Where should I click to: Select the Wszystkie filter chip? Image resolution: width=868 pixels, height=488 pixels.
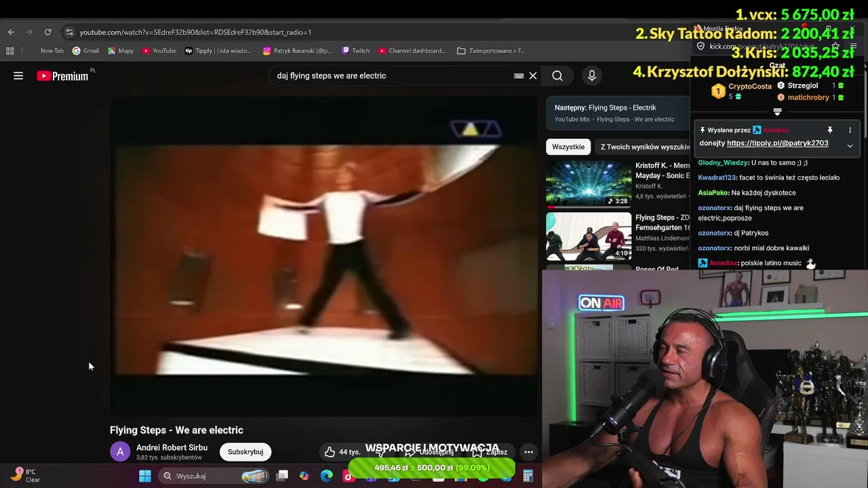pyautogui.click(x=568, y=147)
